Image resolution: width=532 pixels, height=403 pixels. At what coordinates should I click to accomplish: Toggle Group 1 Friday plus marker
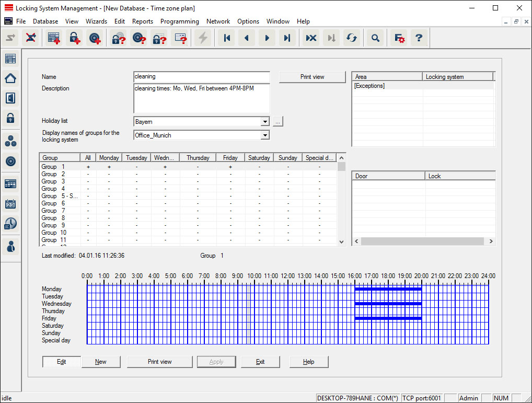230,167
